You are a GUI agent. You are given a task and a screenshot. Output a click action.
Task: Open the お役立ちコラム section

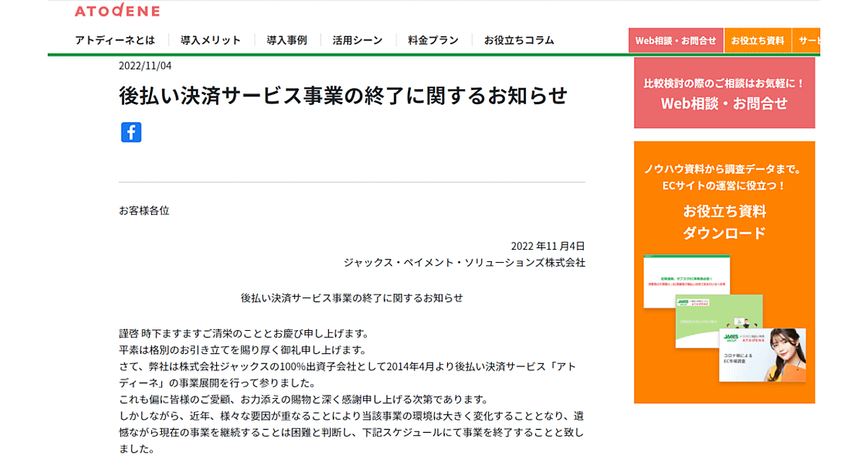point(519,41)
